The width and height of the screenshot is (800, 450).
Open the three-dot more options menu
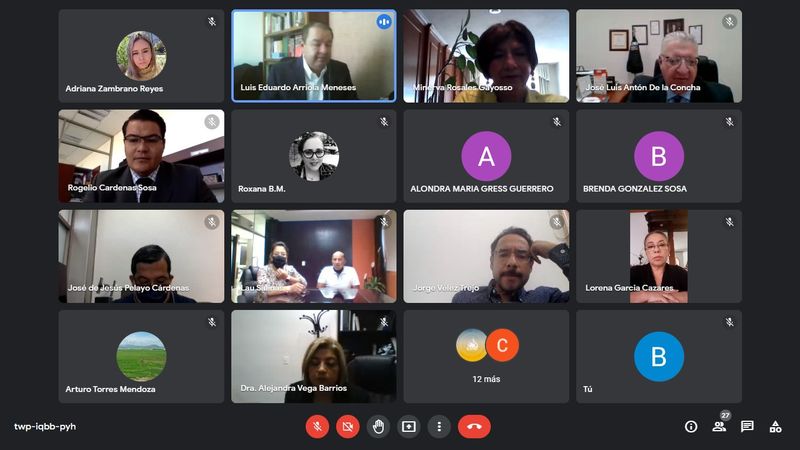[x=439, y=427]
